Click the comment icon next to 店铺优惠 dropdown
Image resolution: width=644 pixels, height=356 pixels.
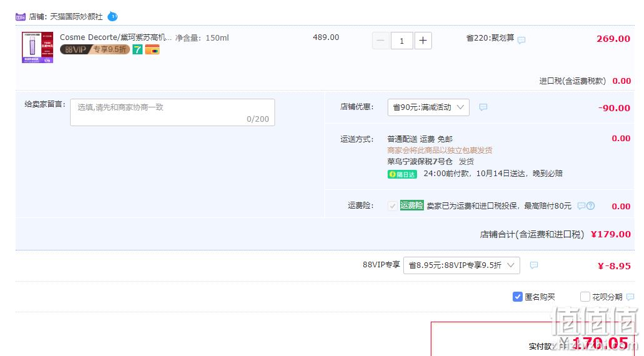tap(483, 107)
